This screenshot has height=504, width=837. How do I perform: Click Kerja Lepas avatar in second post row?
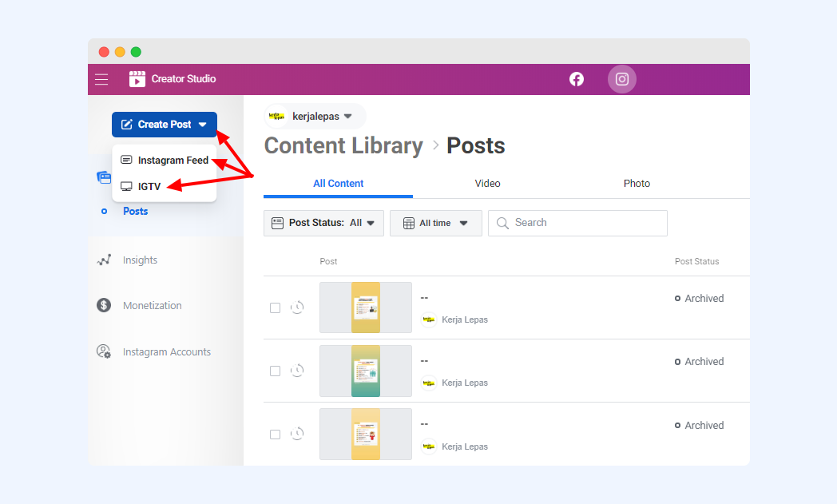click(x=429, y=383)
